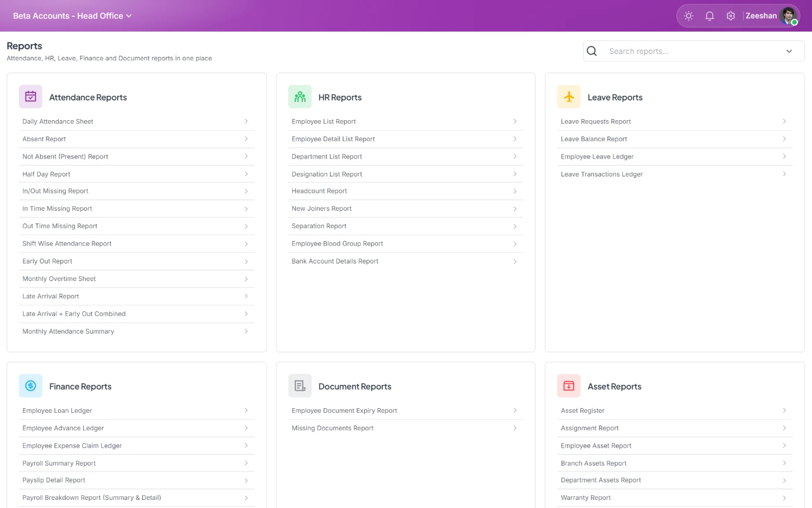Open the New Joiners Report
812x508 pixels.
[405, 208]
